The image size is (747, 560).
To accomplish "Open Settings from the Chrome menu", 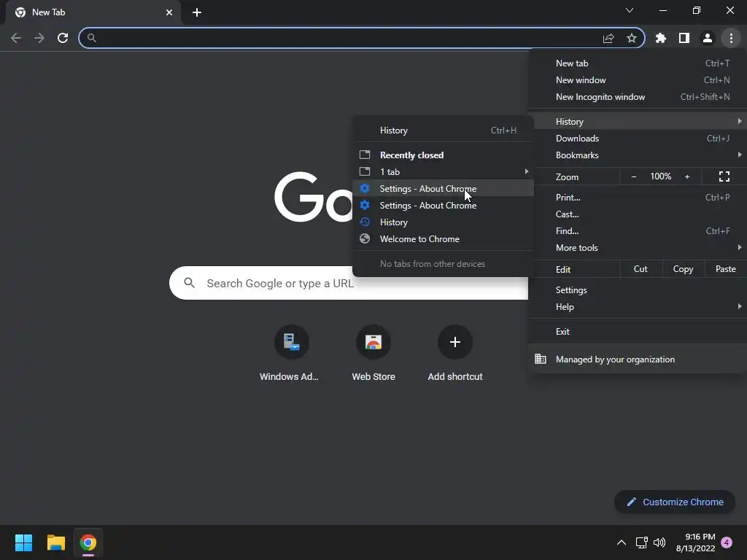I will pyautogui.click(x=638, y=290).
